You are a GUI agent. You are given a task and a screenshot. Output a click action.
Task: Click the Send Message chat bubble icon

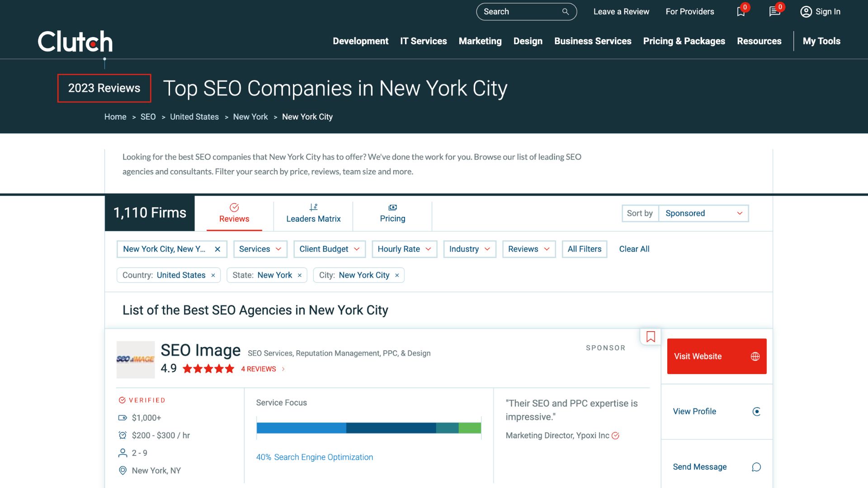coord(756,467)
